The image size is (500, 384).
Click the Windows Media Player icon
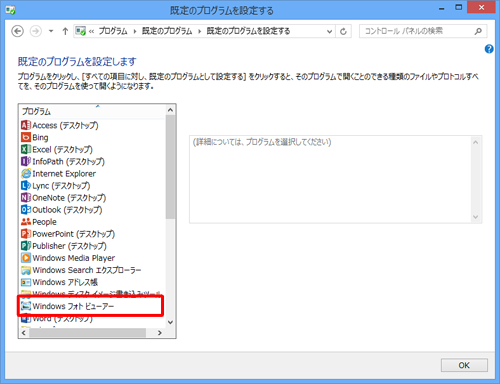pos(26,258)
